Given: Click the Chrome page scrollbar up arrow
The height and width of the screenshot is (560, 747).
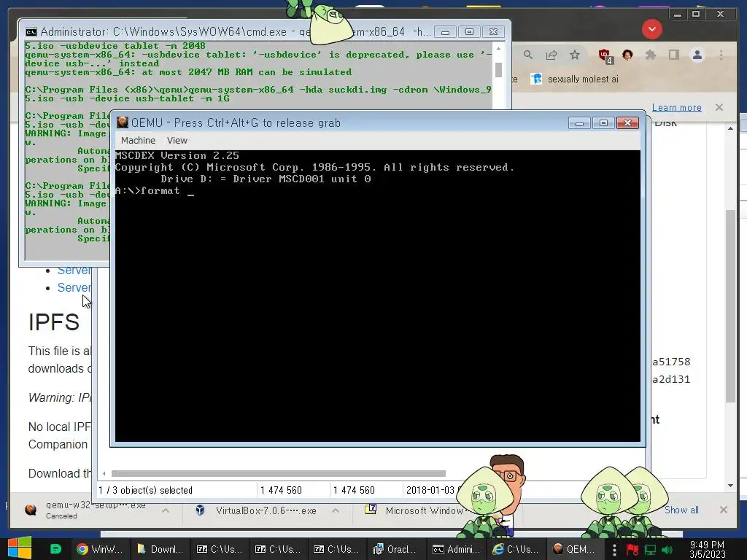Looking at the screenshot, I should pyautogui.click(x=731, y=128).
